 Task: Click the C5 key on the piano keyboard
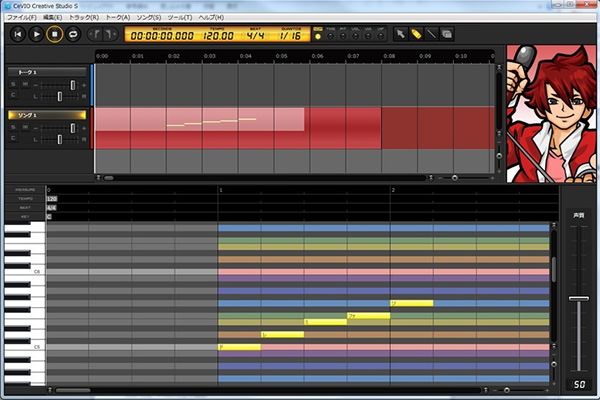click(x=22, y=347)
